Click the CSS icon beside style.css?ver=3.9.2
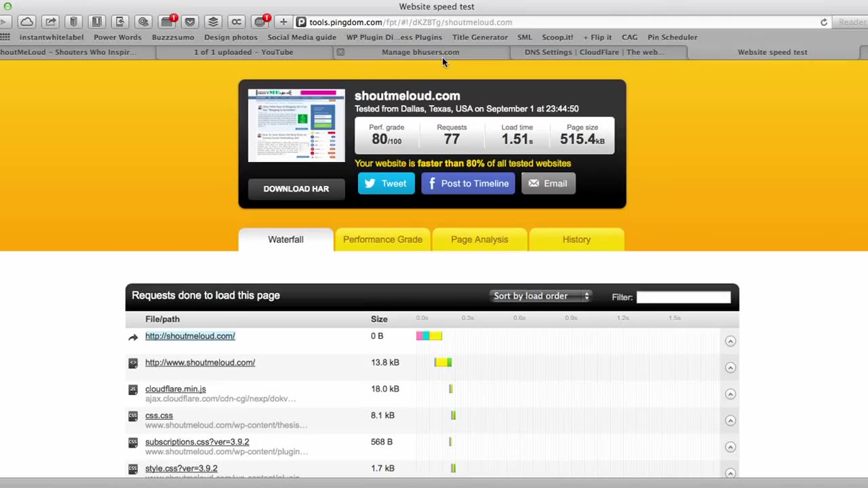The width and height of the screenshot is (868, 488). tap(133, 468)
